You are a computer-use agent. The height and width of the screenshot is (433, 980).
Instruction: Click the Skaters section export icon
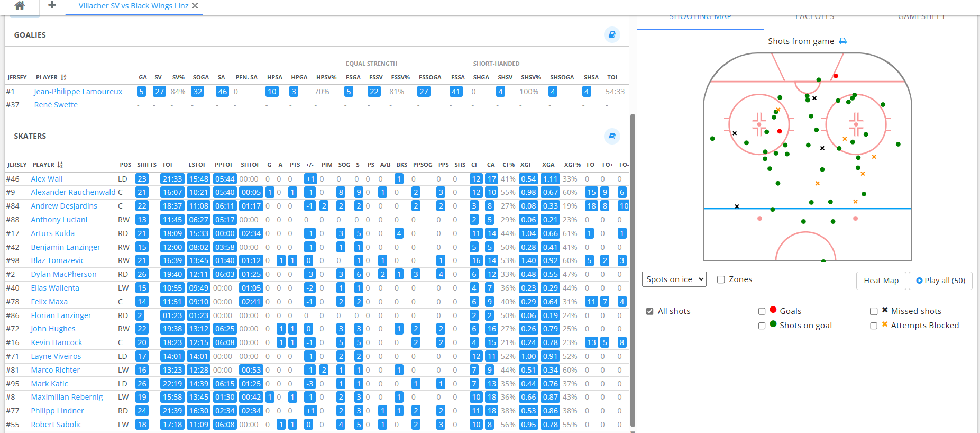(x=611, y=136)
